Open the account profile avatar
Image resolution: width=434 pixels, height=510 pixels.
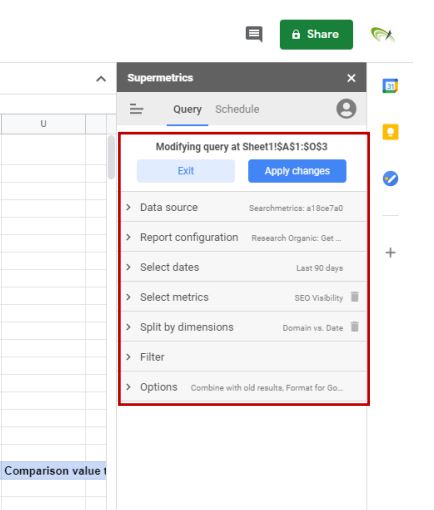point(383,34)
